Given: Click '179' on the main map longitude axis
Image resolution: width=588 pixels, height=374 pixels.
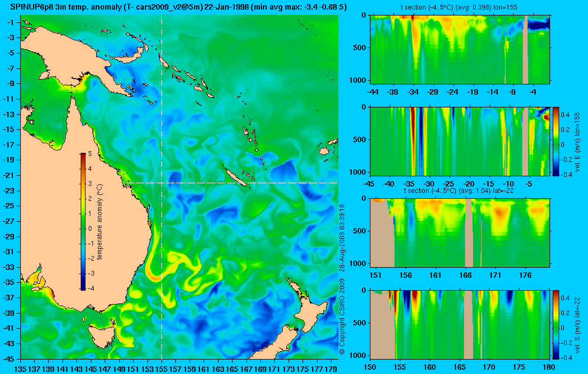Looking at the screenshot, I should 331,369.
